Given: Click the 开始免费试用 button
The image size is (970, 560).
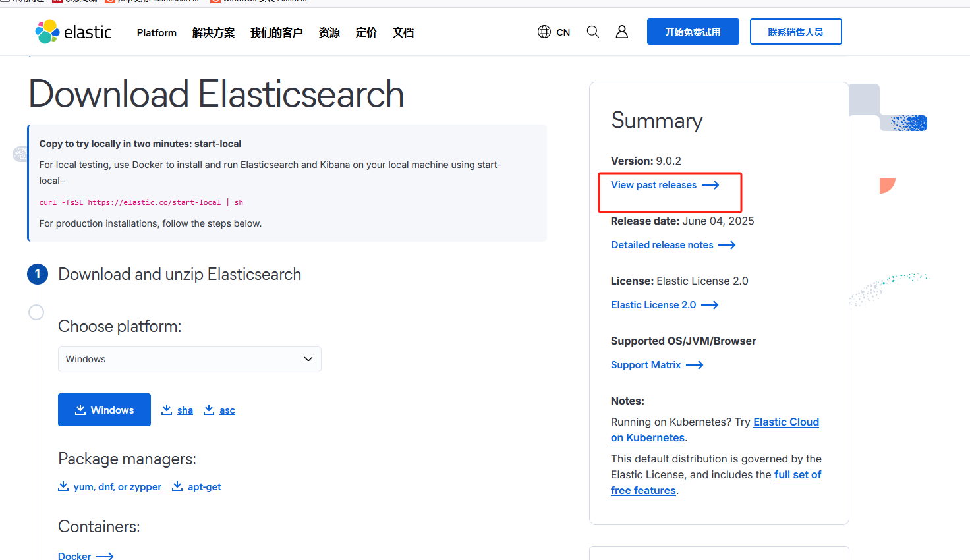Looking at the screenshot, I should [x=693, y=31].
